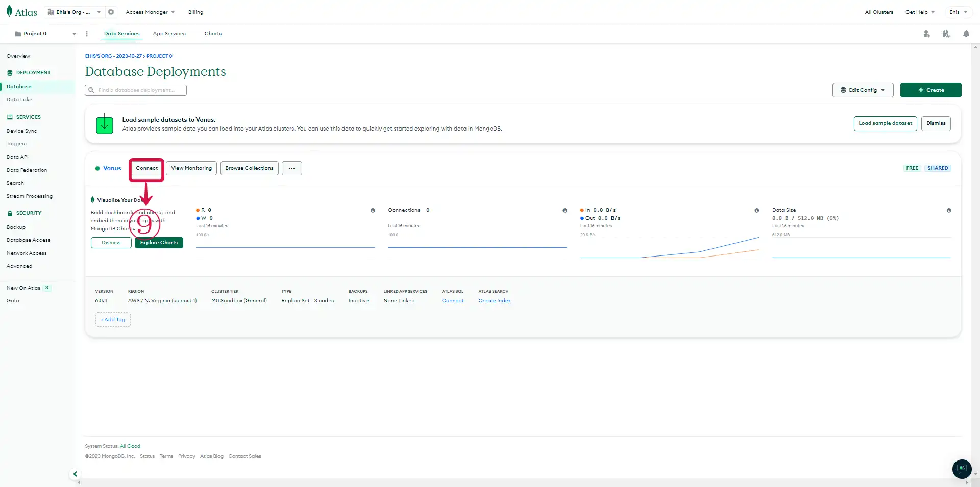Collapse the sidebar with the arrow icon
Image resolution: width=980 pixels, height=487 pixels.
click(x=75, y=474)
